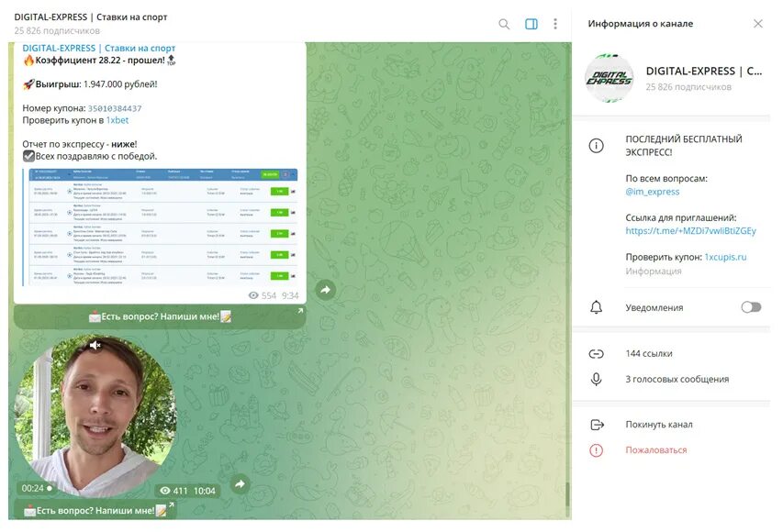Click the info circle icon beside description
Image resolution: width=783 pixels, height=532 pixels.
click(597, 146)
